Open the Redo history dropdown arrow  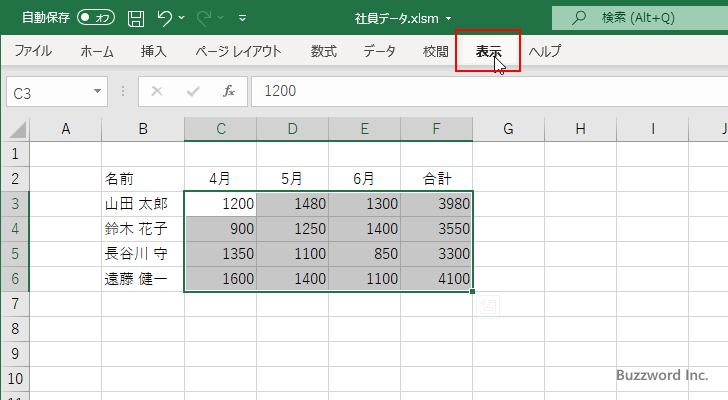[x=221, y=18]
